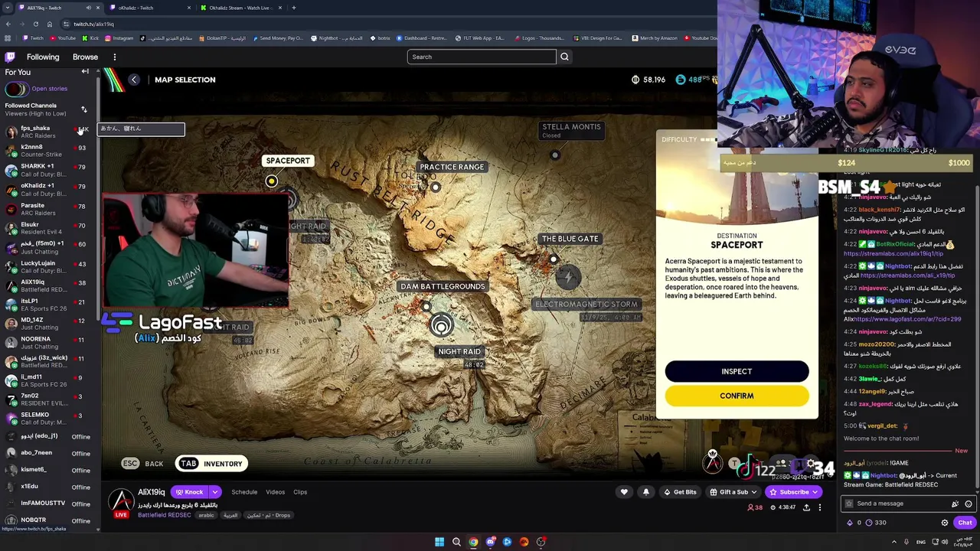This screenshot has width=980, height=551.
Task: Open the Browse page
Action: click(85, 57)
